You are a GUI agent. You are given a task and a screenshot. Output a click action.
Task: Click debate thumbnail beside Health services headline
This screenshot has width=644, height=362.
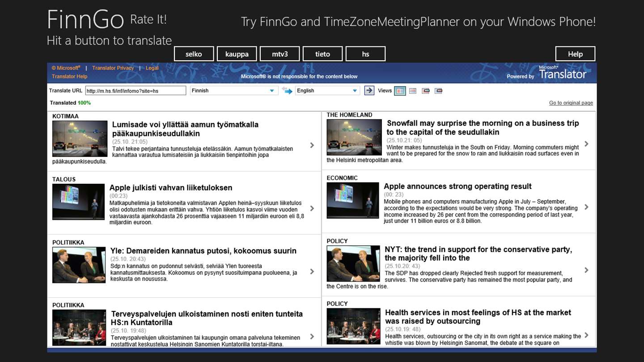(354, 326)
